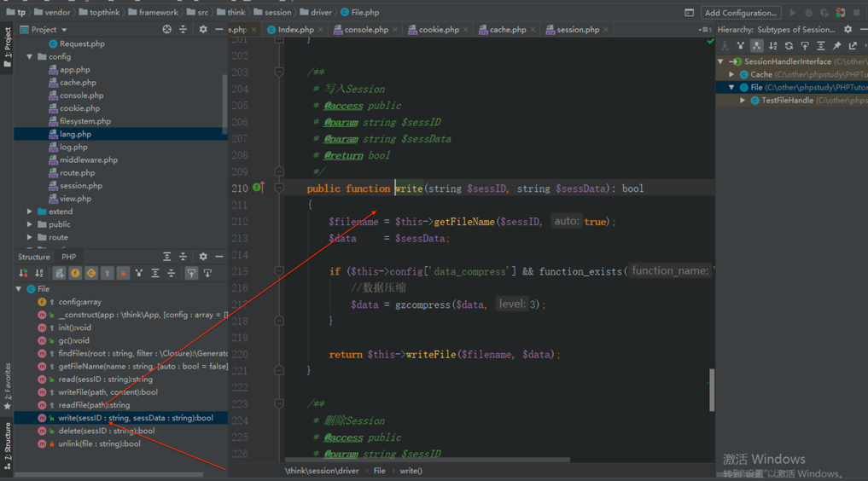This screenshot has height=481, width=868.
Task: Collapse SessionHandlerInterface hierarchy node
Action: coord(720,61)
